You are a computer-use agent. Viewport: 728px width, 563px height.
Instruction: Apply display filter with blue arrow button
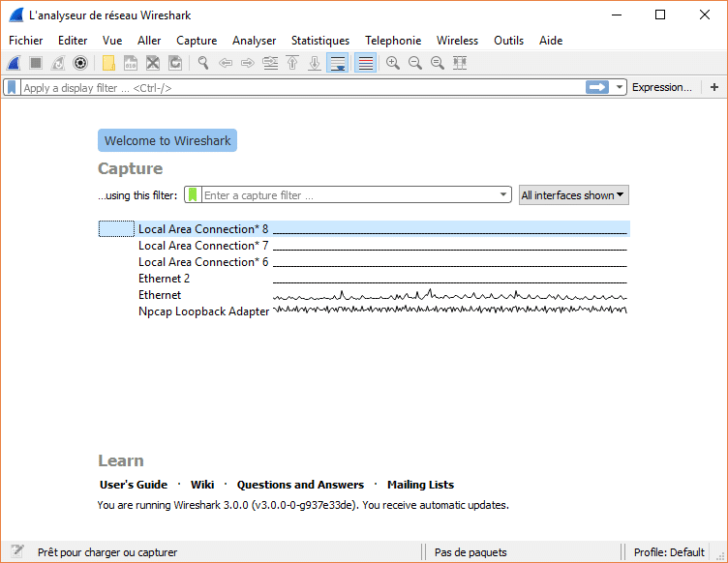(597, 87)
